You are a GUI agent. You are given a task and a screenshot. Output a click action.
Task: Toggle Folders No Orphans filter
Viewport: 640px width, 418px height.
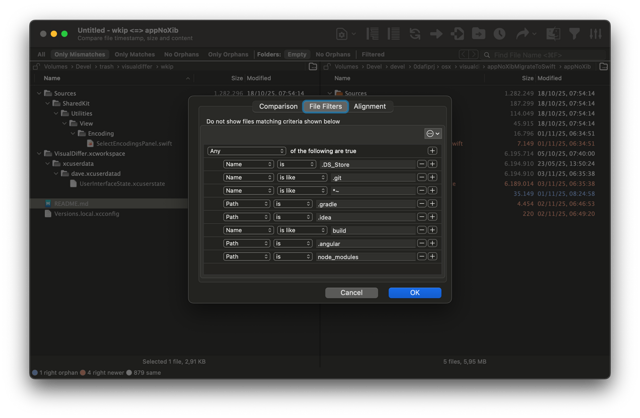pyautogui.click(x=333, y=54)
